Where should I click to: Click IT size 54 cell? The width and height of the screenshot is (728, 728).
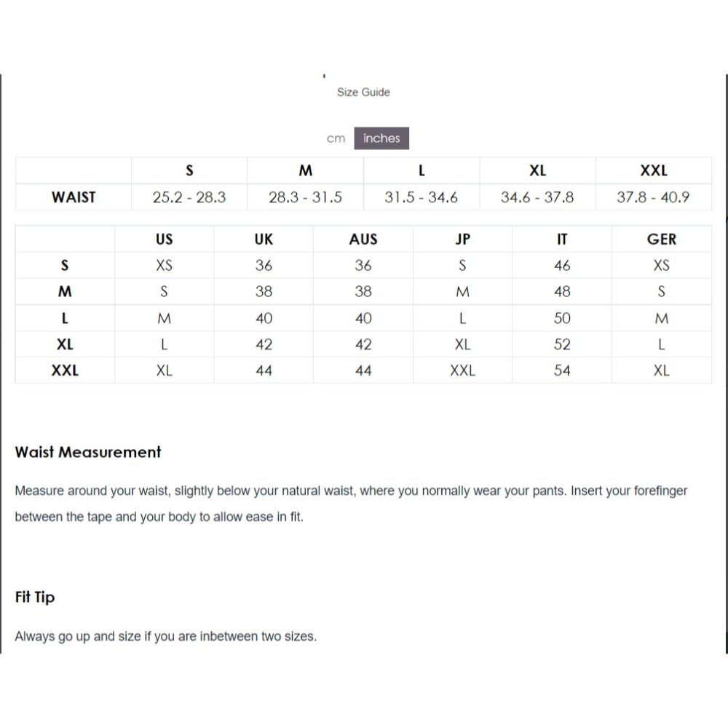pos(562,371)
